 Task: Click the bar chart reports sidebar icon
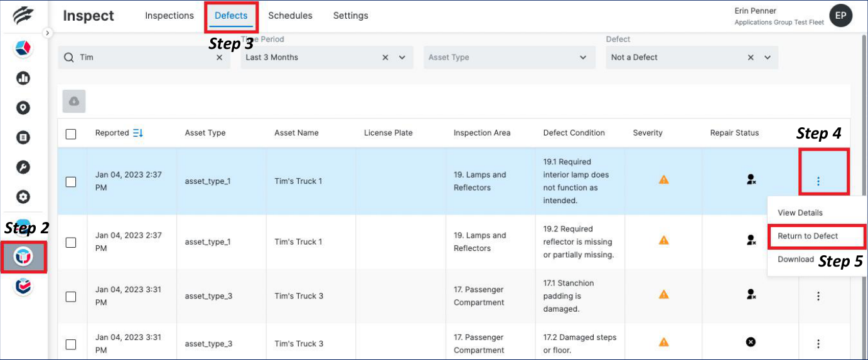tap(23, 78)
